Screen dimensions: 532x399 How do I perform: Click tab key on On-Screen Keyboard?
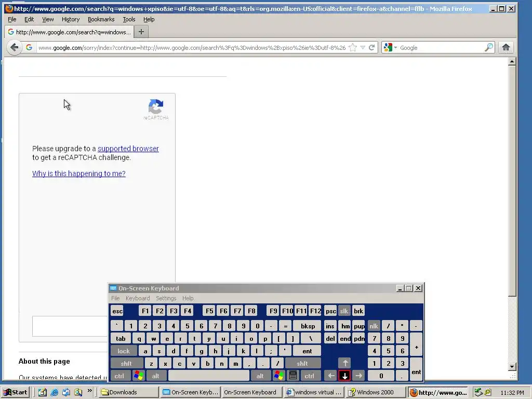[x=121, y=338]
